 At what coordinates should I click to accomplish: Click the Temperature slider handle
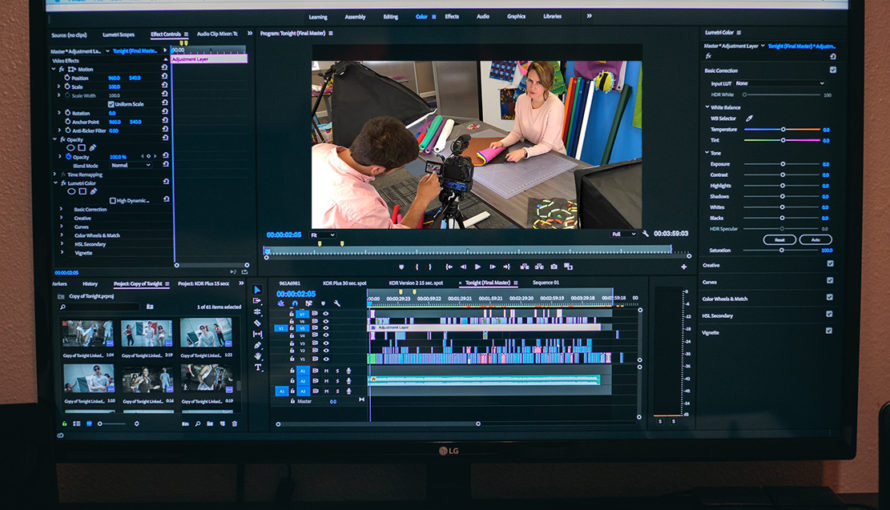[783, 129]
